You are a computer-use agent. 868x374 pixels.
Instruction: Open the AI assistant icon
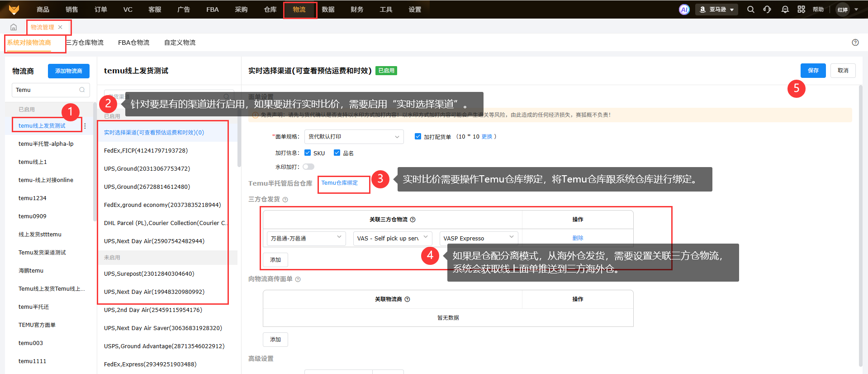[684, 10]
